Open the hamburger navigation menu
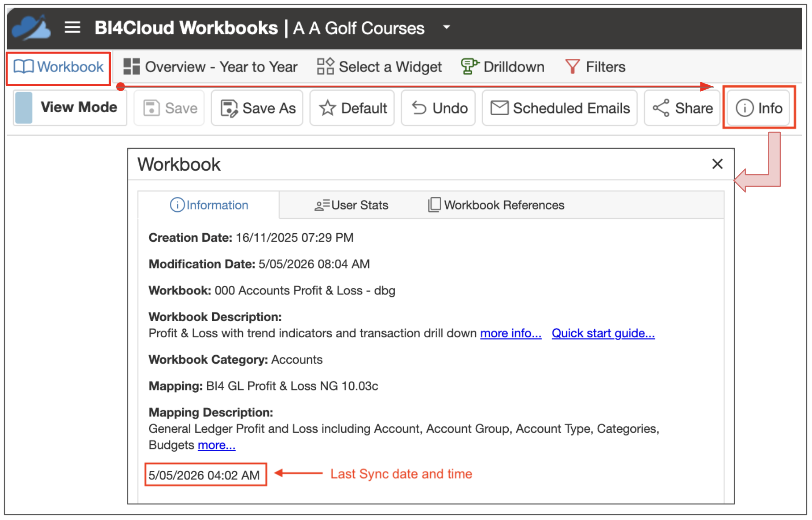This screenshot has width=812, height=520. coord(72,28)
